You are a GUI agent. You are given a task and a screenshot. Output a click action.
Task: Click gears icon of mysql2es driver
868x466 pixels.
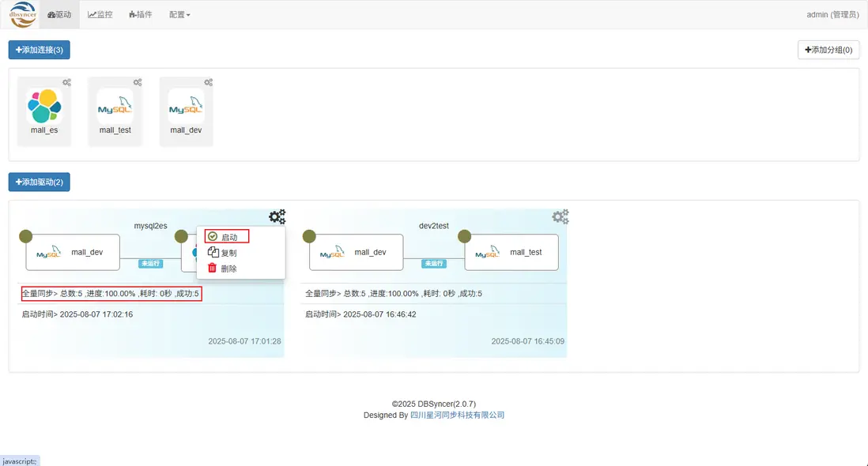click(277, 216)
